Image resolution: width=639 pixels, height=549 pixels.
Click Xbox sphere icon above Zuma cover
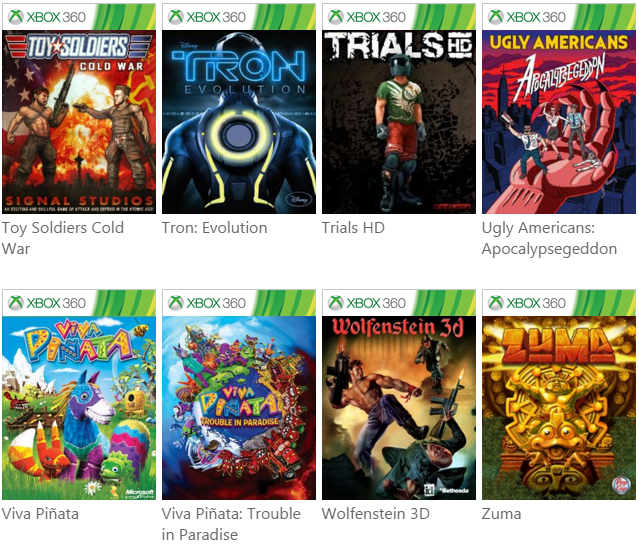point(496,303)
